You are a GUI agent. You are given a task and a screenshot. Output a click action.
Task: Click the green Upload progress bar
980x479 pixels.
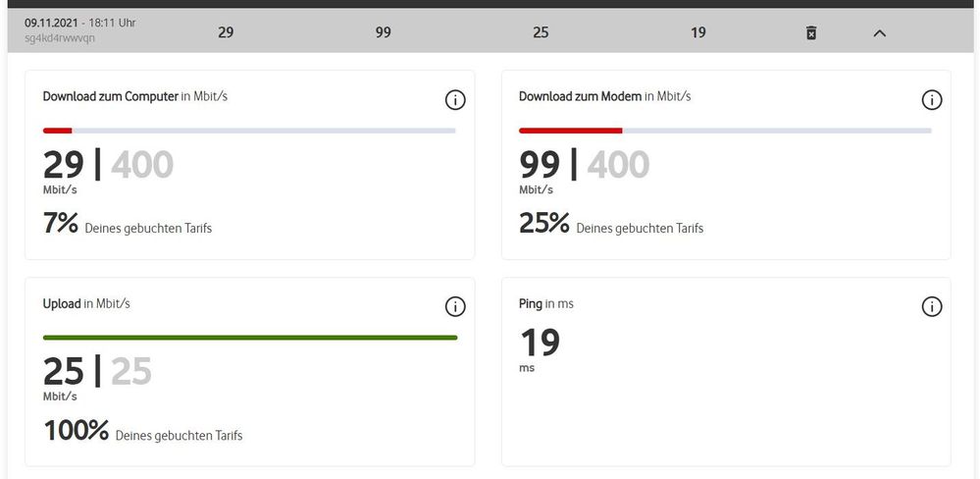coord(250,338)
